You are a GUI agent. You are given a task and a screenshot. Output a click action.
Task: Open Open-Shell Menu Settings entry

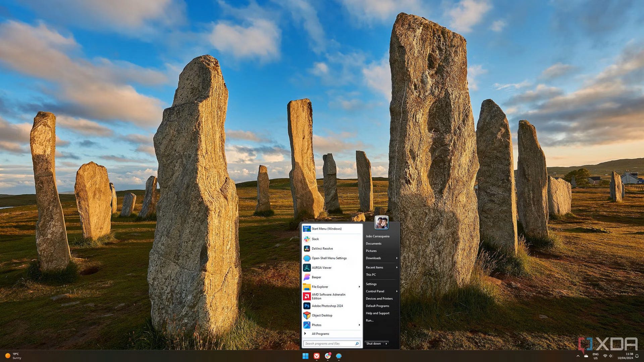point(329,258)
